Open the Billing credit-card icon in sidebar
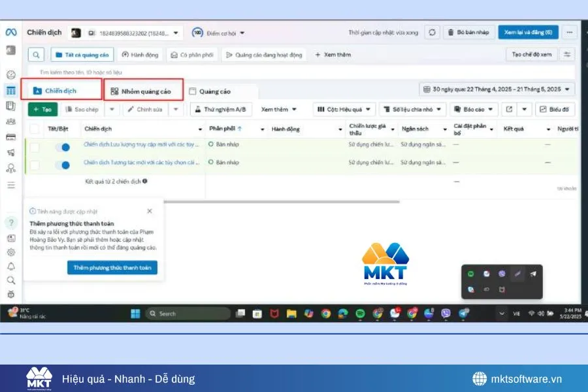Screen dimensions: 588x392 pyautogui.click(x=10, y=137)
